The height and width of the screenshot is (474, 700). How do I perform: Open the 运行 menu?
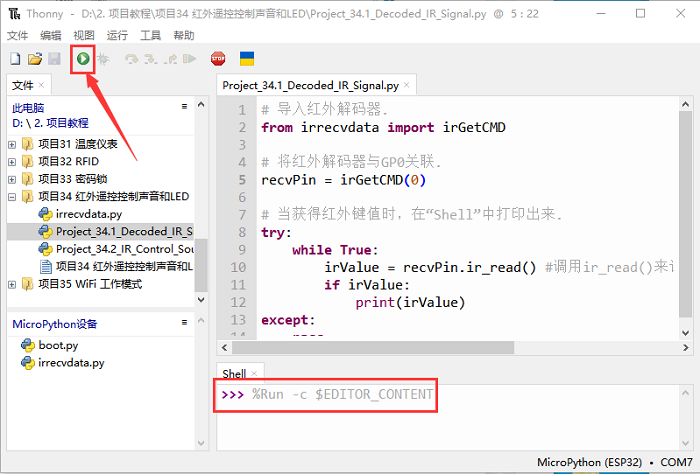[x=117, y=35]
